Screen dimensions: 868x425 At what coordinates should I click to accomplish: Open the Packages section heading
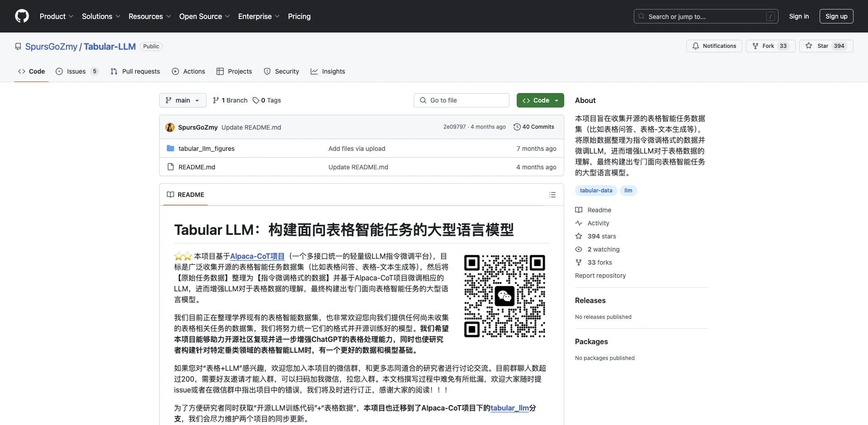coord(591,341)
